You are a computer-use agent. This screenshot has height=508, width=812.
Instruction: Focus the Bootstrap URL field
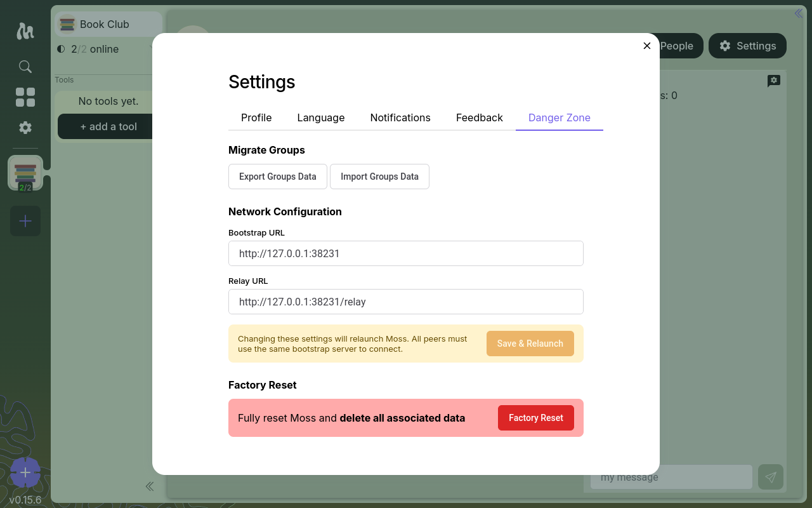click(406, 253)
